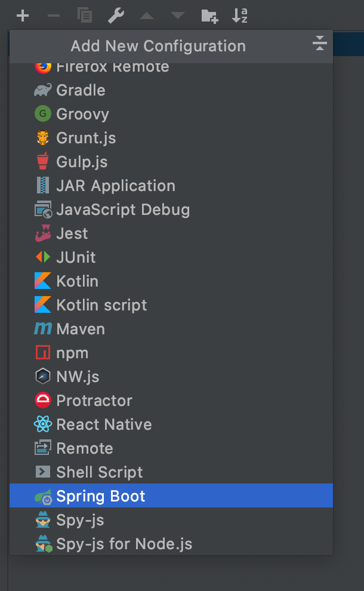Click the Kotlin script logo icon
Viewport: 364px width, 591px height.
point(43,304)
